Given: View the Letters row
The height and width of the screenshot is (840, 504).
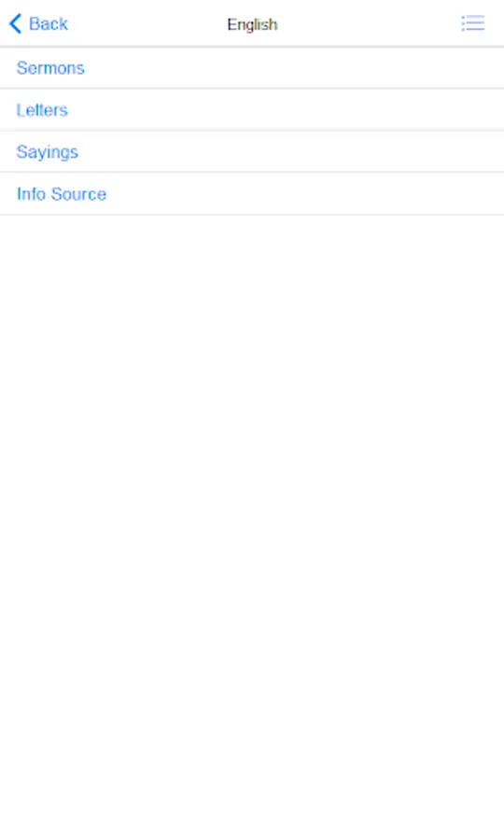Looking at the screenshot, I should 252,110.
